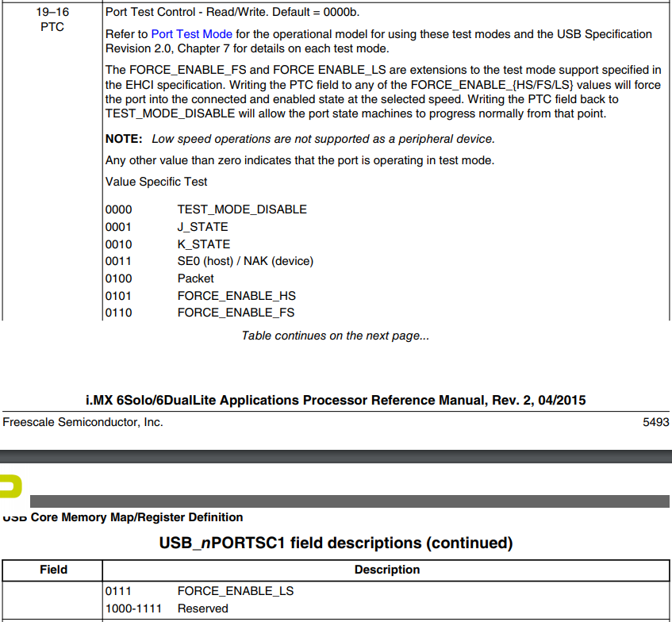Click the 'Description' column header
The width and height of the screenshot is (672, 622).
click(387, 570)
